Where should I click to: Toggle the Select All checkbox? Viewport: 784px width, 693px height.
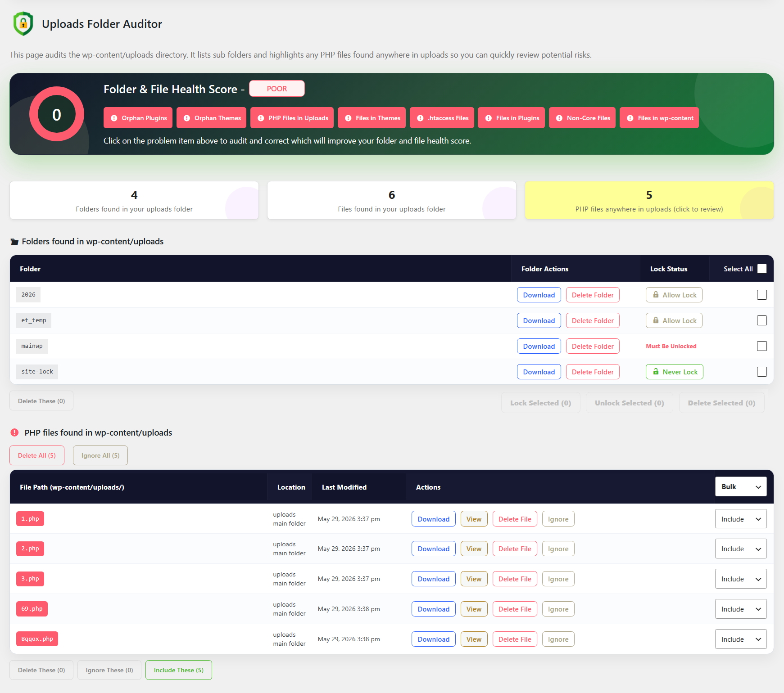(x=762, y=269)
